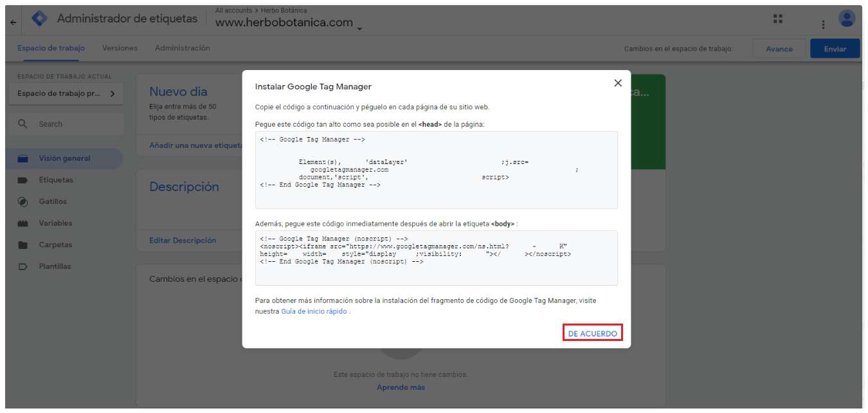
Task: Click the search magnifier icon in sidebar
Action: [x=23, y=124]
